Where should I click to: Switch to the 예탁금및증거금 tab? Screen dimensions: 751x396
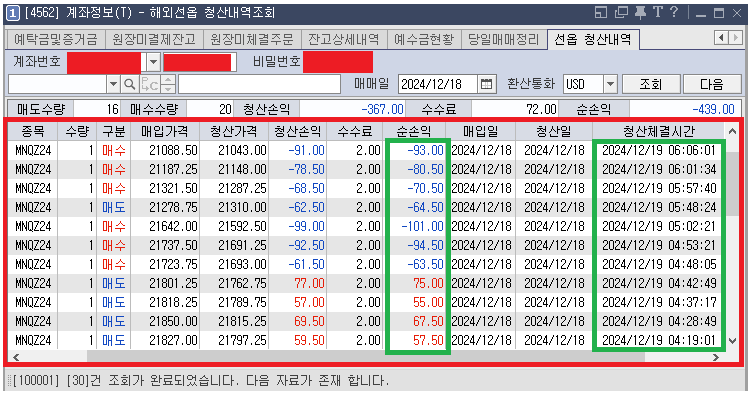click(55, 39)
